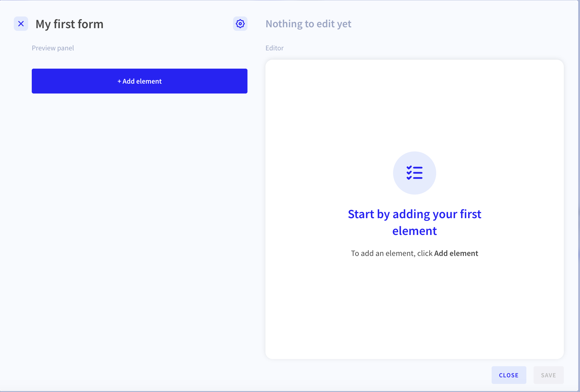Open form settings via the gear icon
Screen dimensions: 580x392
(240, 24)
